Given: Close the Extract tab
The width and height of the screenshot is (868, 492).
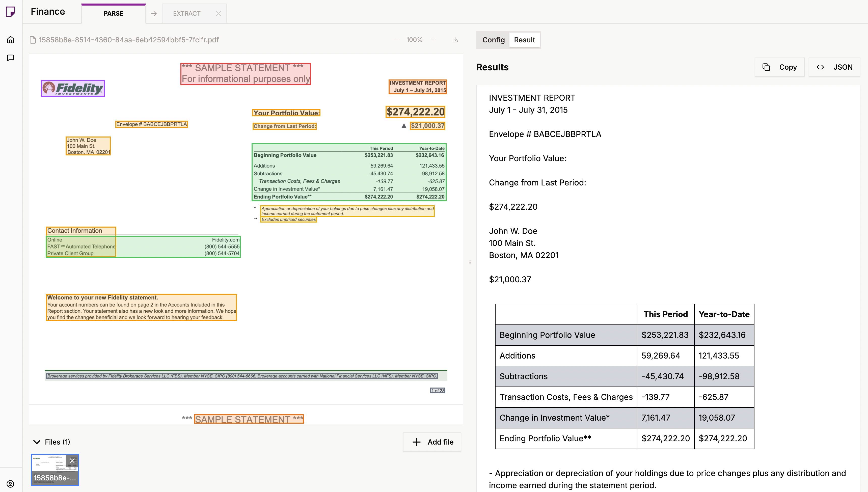Looking at the screenshot, I should click(218, 14).
